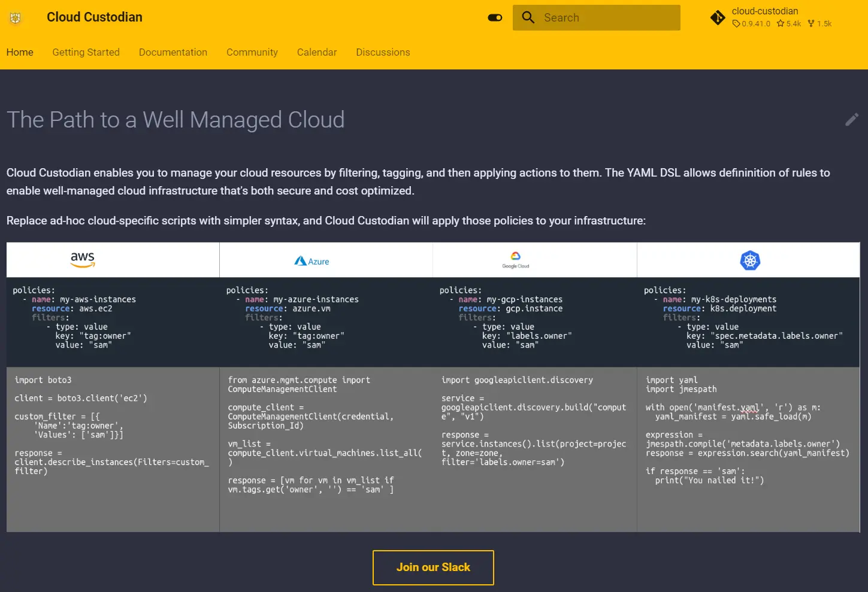Click the Kubernetes logo
The width and height of the screenshot is (868, 592).
click(750, 260)
